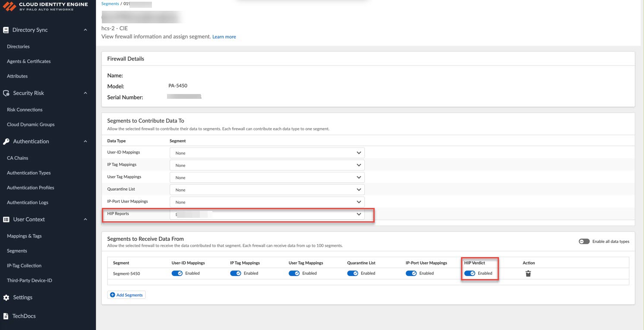
Task: Delete Segment-5450 using trash icon
Action: (x=528, y=273)
